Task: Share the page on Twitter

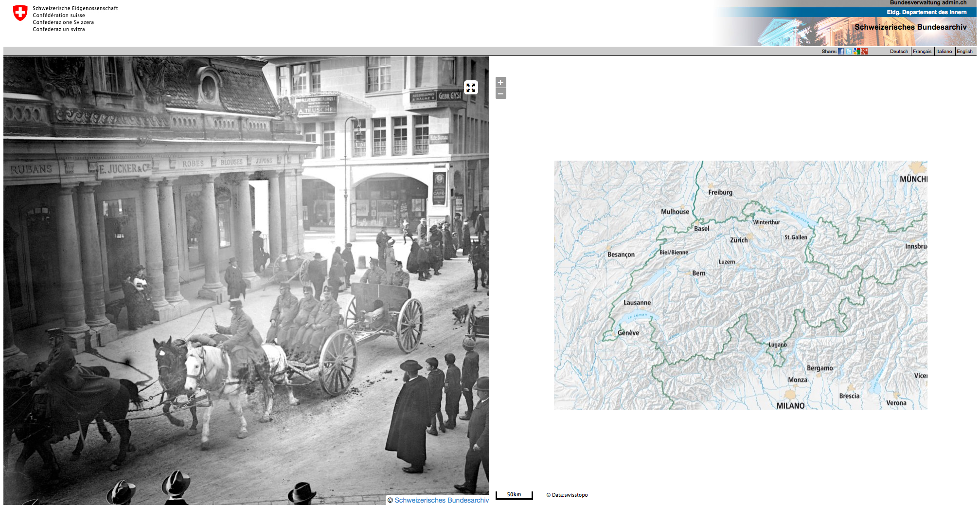Action: tap(849, 52)
